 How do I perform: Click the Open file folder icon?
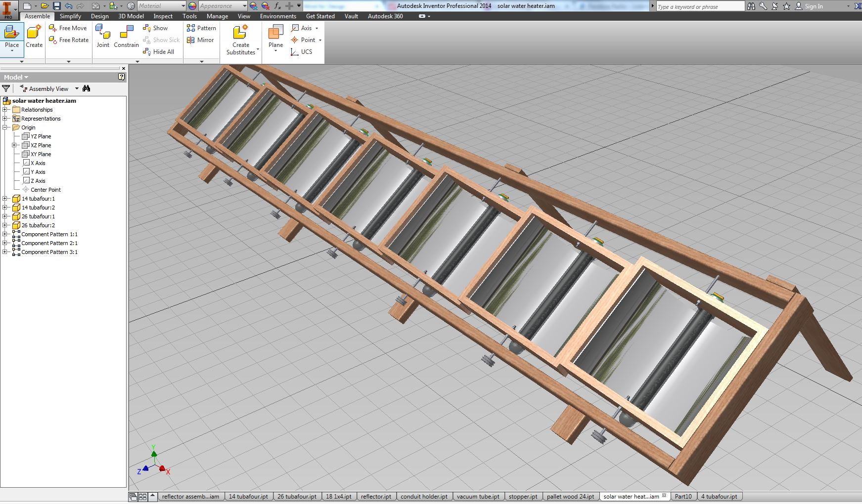pyautogui.click(x=45, y=6)
